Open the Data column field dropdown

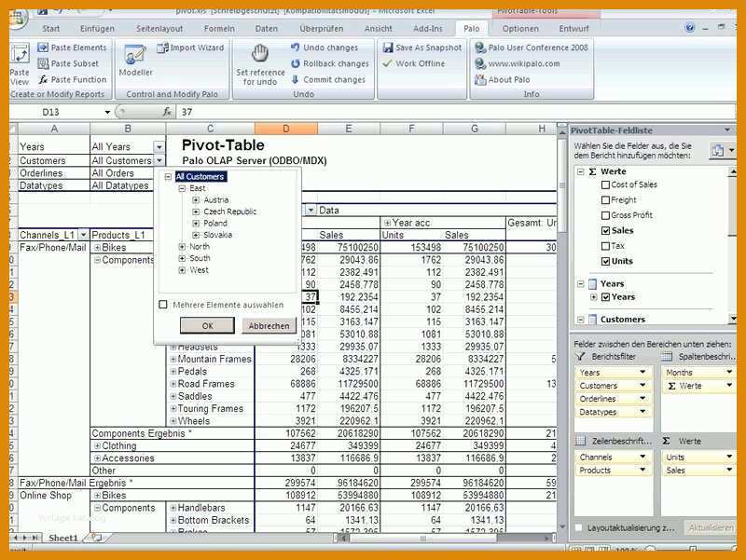click(311, 211)
